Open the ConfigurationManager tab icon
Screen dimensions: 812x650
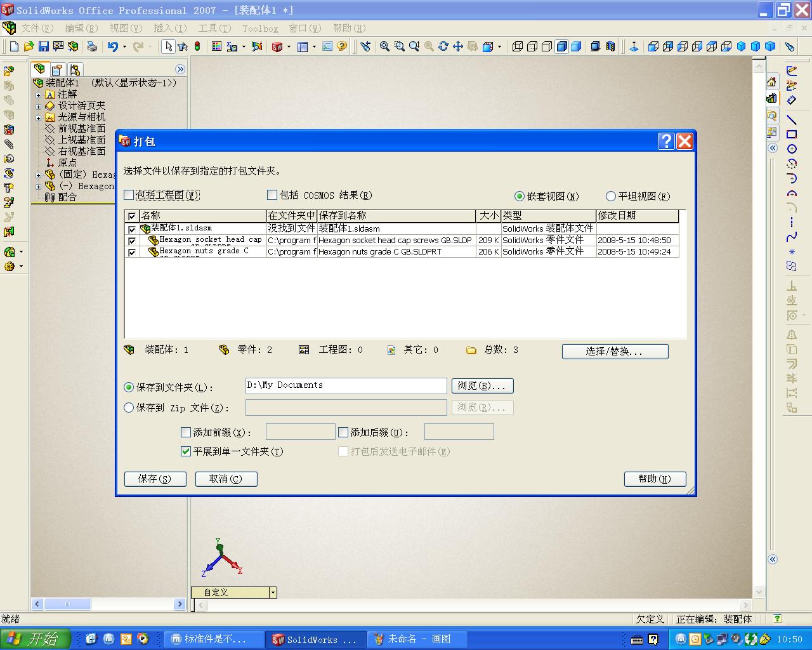(75, 69)
